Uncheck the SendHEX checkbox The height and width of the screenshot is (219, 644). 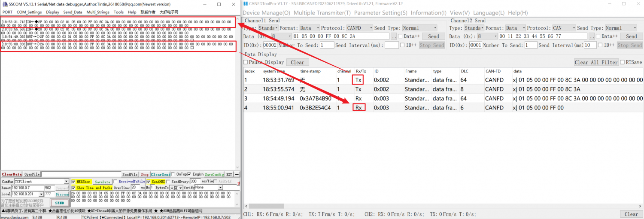click(149, 182)
